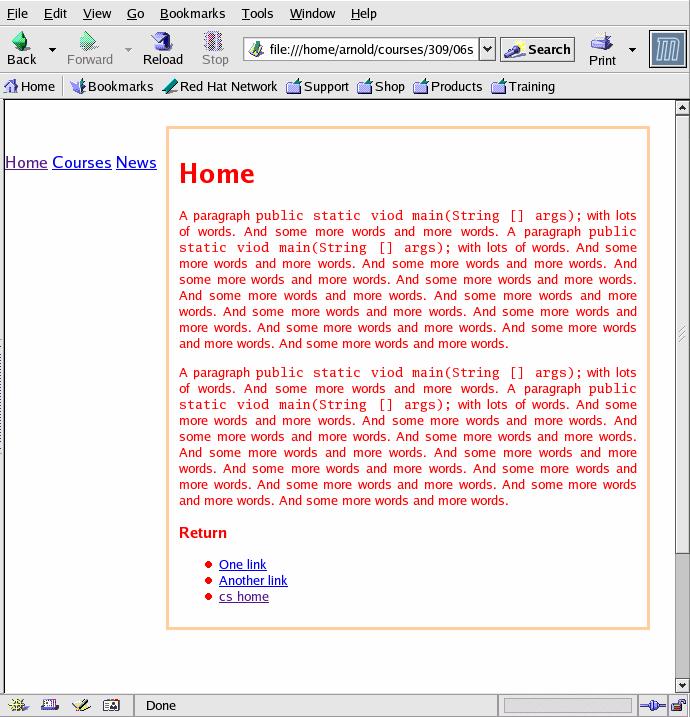Image resolution: width=690 pixels, height=717 pixels.
Task: Follow the Courses navigation link
Action: [x=82, y=162]
